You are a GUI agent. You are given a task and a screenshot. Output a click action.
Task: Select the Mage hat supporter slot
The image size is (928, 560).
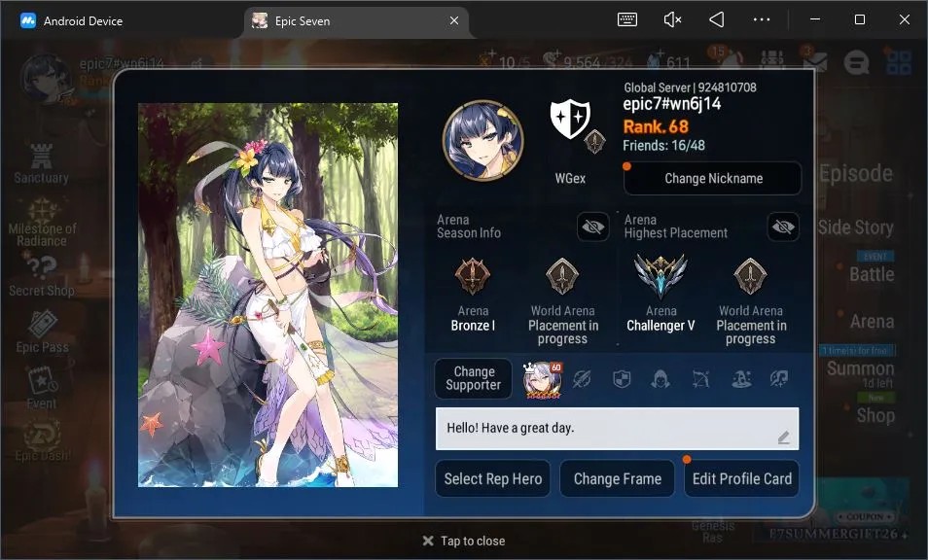(741, 379)
